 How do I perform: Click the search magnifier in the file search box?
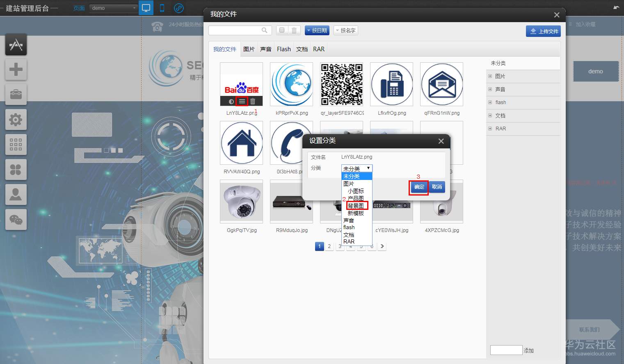pos(265,30)
